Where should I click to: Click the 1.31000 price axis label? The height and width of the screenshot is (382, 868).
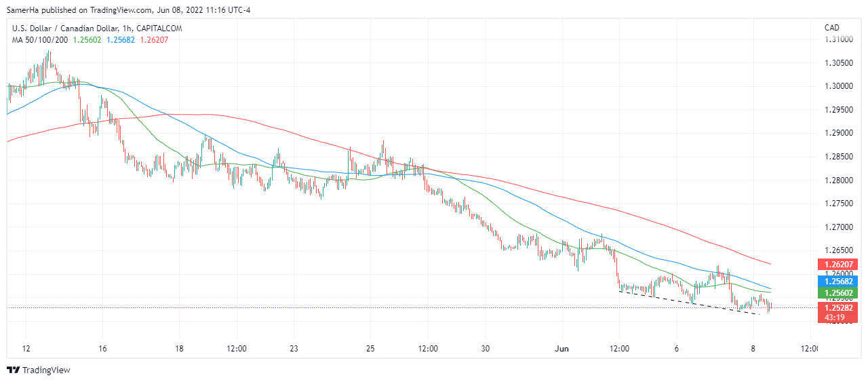point(838,39)
